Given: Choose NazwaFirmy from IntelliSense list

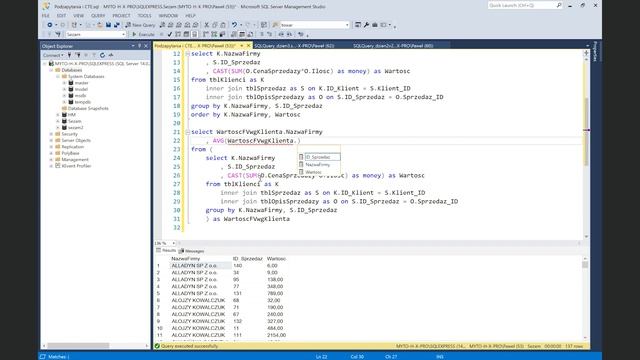Looking at the screenshot, I should pos(319,165).
